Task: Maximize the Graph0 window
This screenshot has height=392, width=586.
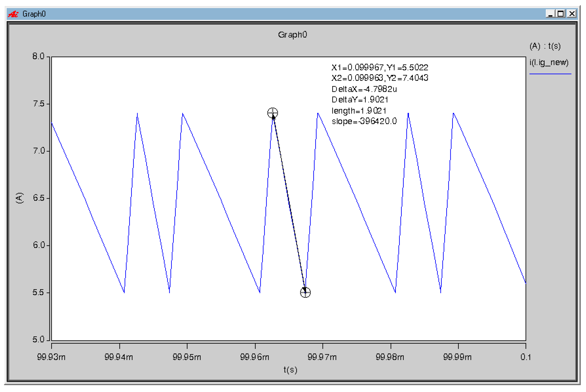Action: (x=561, y=14)
